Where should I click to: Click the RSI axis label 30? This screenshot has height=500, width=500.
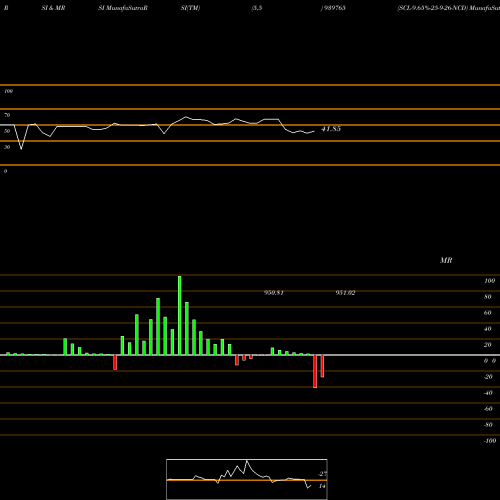7,147
